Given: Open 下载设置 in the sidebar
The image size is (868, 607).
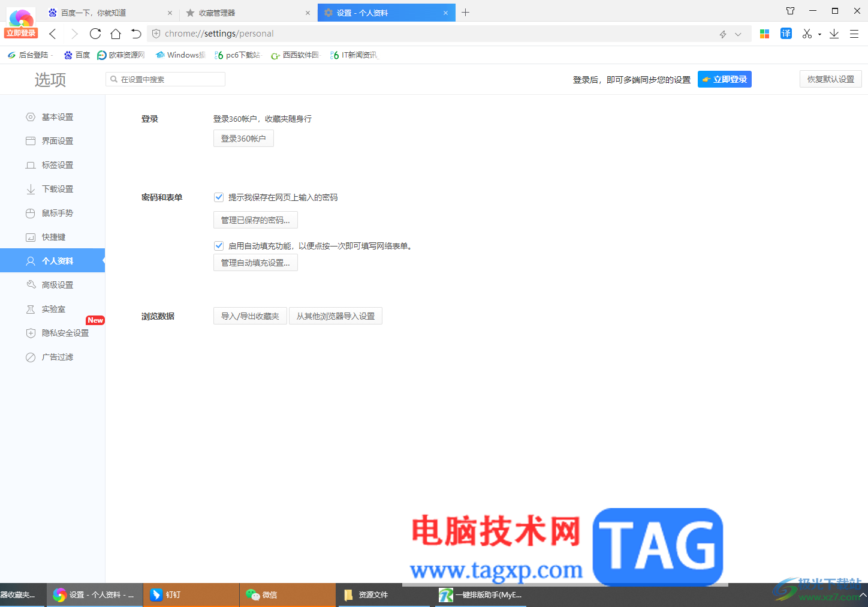Looking at the screenshot, I should click(52, 189).
